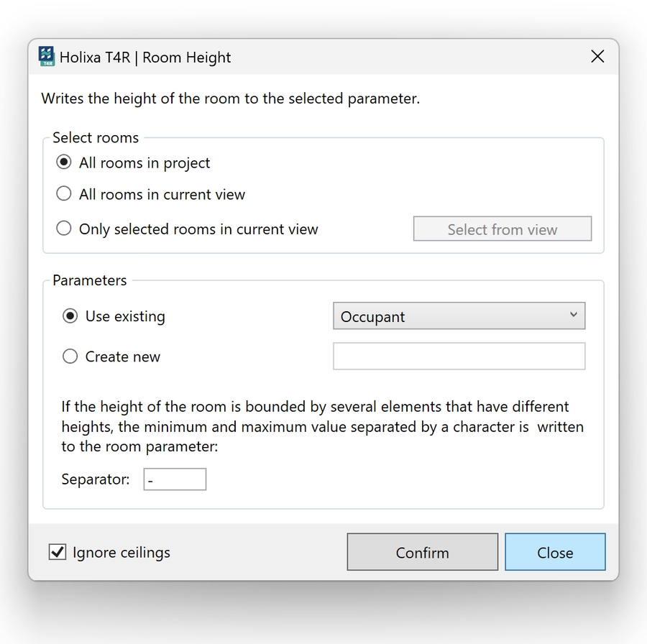Click the "Writes the height" description text

click(230, 98)
